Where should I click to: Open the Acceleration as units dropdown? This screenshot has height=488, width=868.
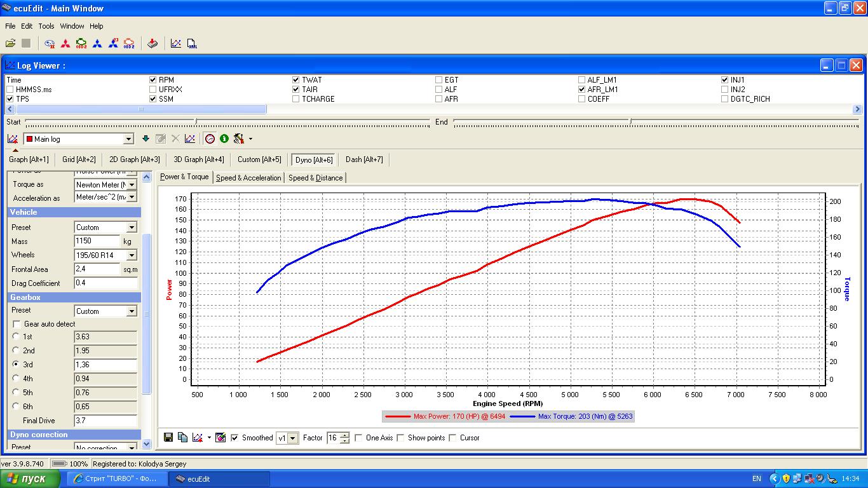click(x=132, y=198)
